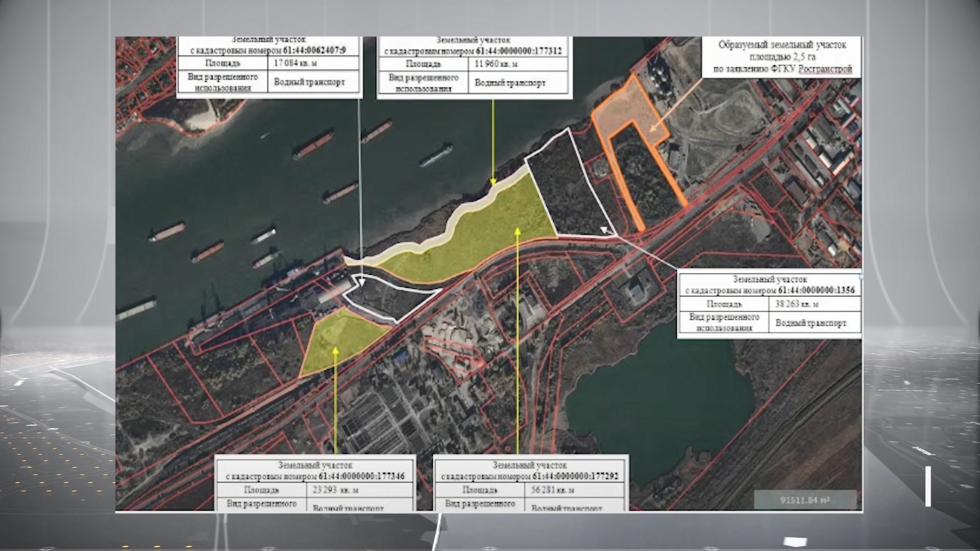Click cadastral number 61:44:0000000:177312 header
Image resolution: width=980 pixels, height=551 pixels.
473,46
